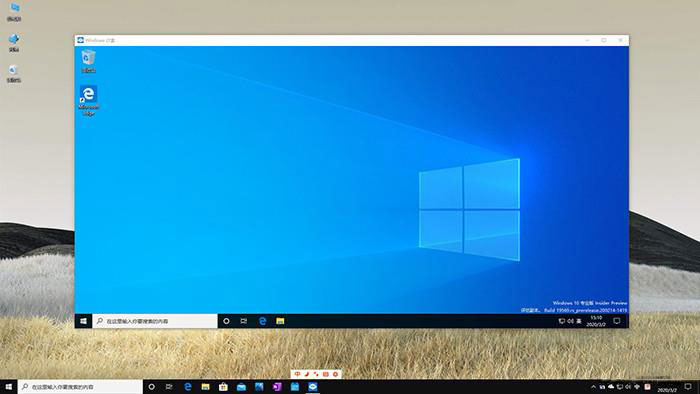Open Task View on host taskbar

click(x=169, y=387)
